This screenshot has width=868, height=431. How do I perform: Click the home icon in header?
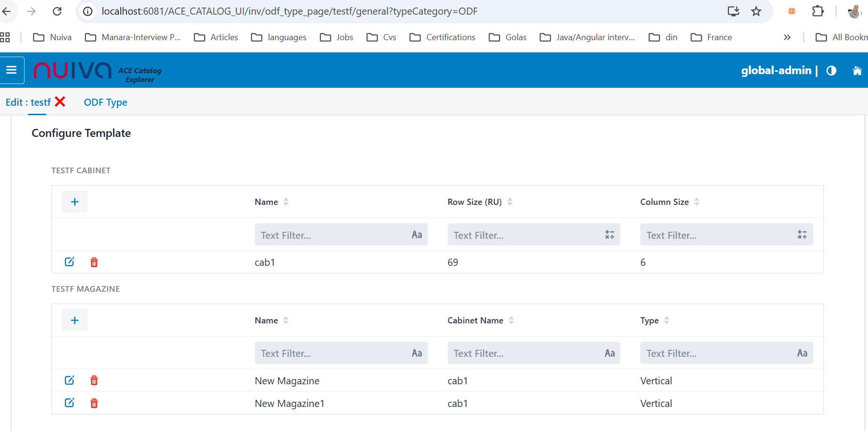point(857,71)
